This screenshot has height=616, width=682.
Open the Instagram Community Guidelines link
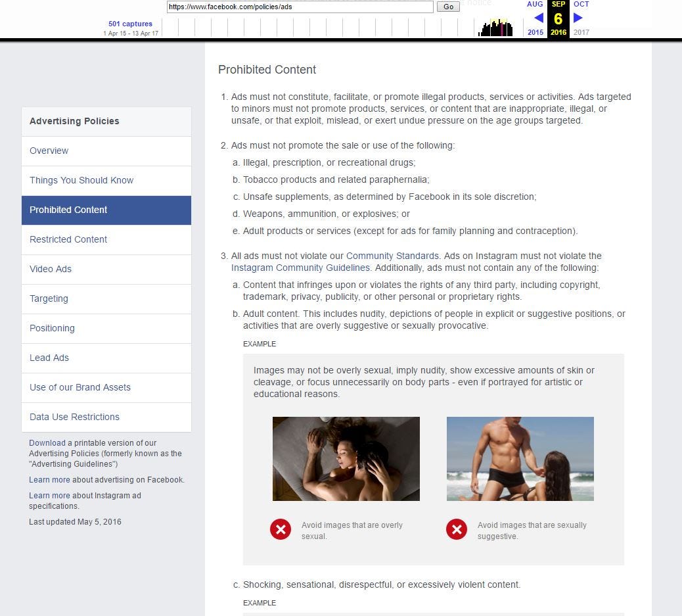(286, 268)
